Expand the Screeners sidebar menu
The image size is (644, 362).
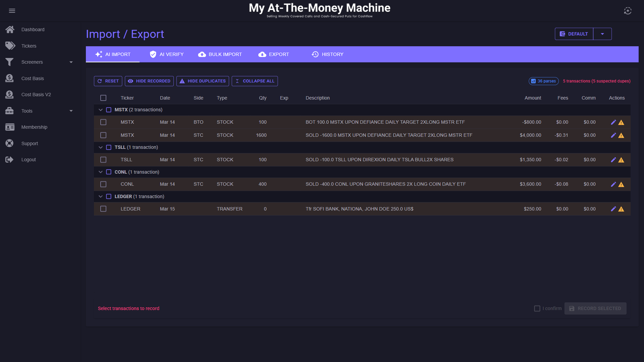(71, 62)
